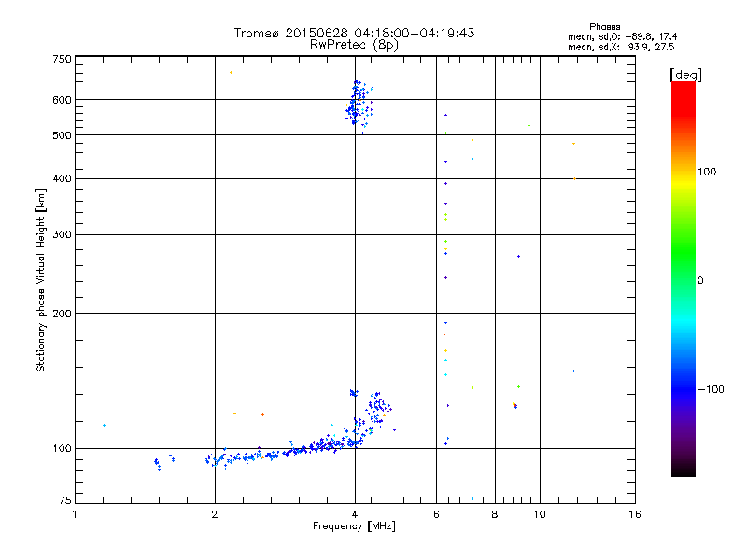Click the y-axis tick label '500'

pyautogui.click(x=62, y=135)
